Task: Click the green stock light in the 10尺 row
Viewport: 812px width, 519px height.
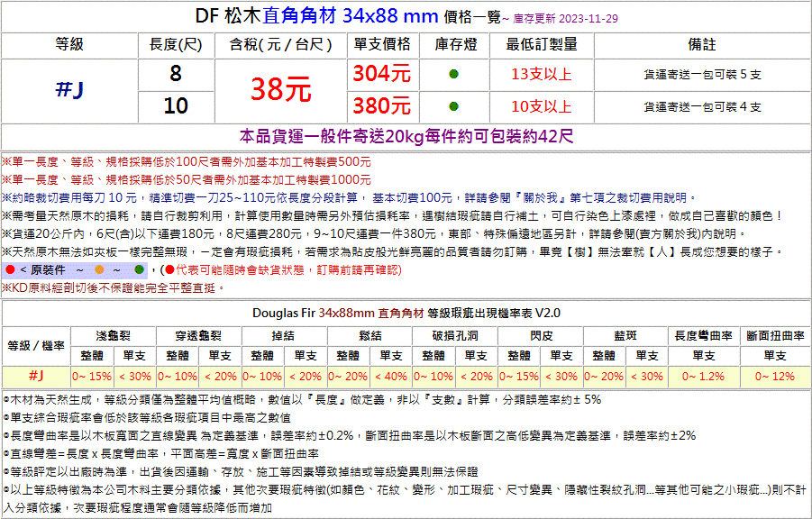Action: 453,106
